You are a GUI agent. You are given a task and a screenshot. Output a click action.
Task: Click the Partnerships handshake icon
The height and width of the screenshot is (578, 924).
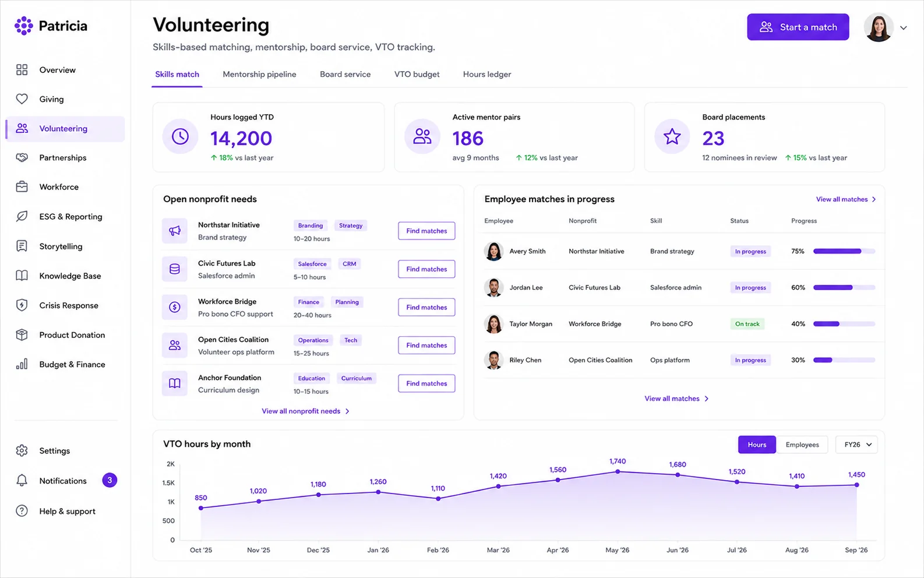click(22, 158)
